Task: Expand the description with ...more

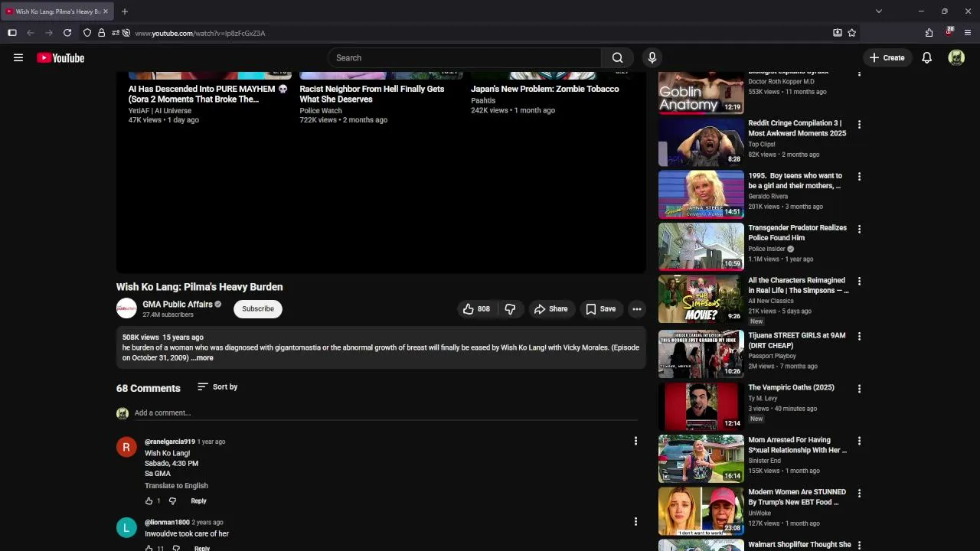Action: click(x=203, y=357)
